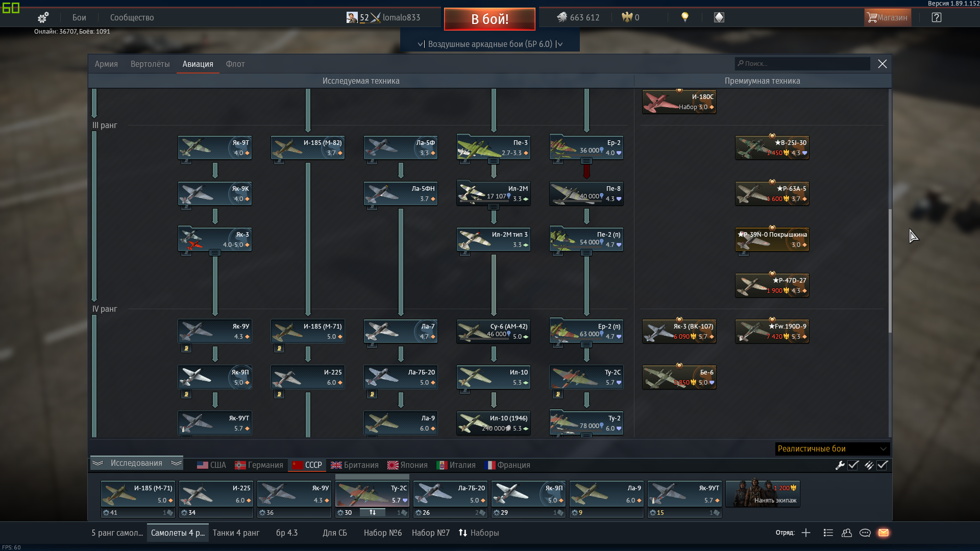Open the Сообщество menu
The image size is (980, 551).
tap(132, 17)
